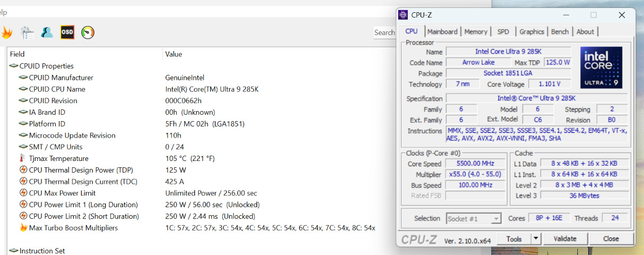Image resolution: width=644 pixels, height=255 pixels.
Task: Click the Bus Speed 100.00 MHz field
Action: click(x=474, y=185)
